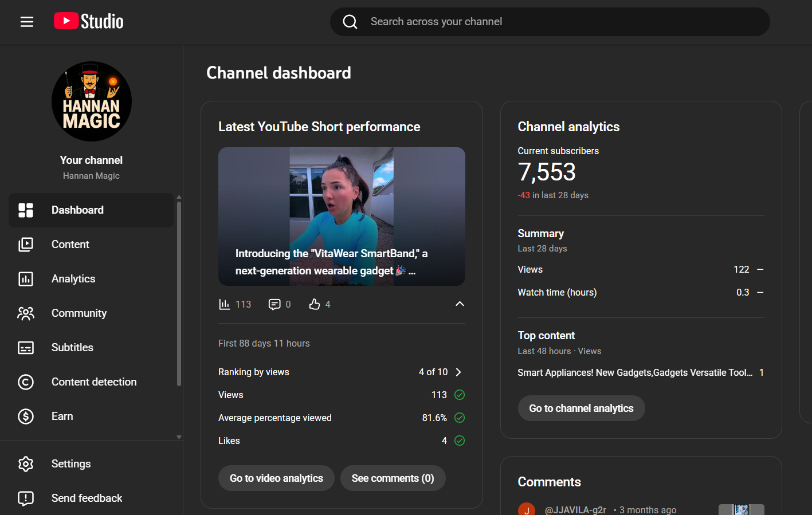Click the Subtitles icon in sidebar

[x=26, y=348]
